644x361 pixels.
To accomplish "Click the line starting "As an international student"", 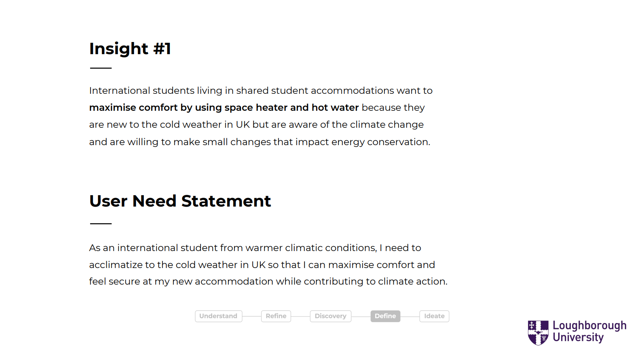I will [x=255, y=248].
